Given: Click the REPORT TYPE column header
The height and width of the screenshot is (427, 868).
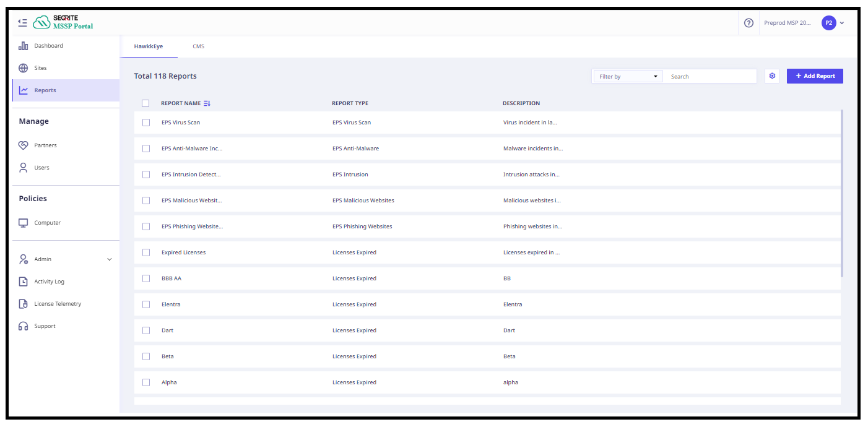Looking at the screenshot, I should [x=350, y=103].
